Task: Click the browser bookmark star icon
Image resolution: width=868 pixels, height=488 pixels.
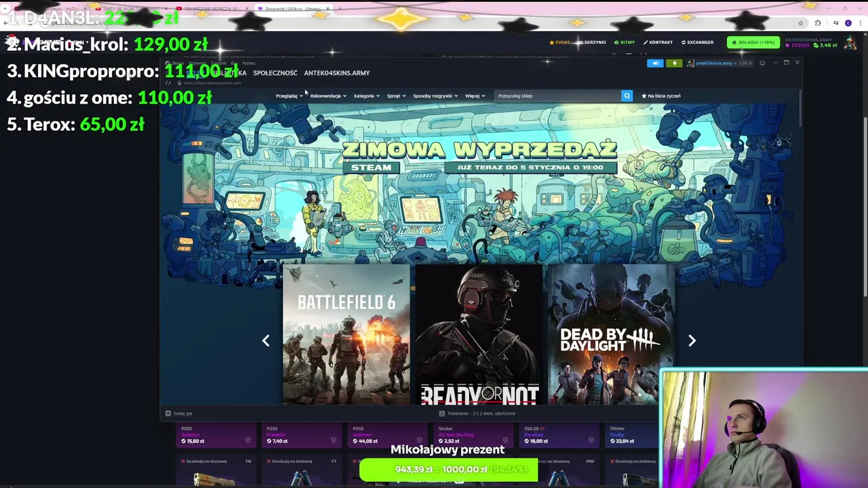Action: pyautogui.click(x=801, y=22)
